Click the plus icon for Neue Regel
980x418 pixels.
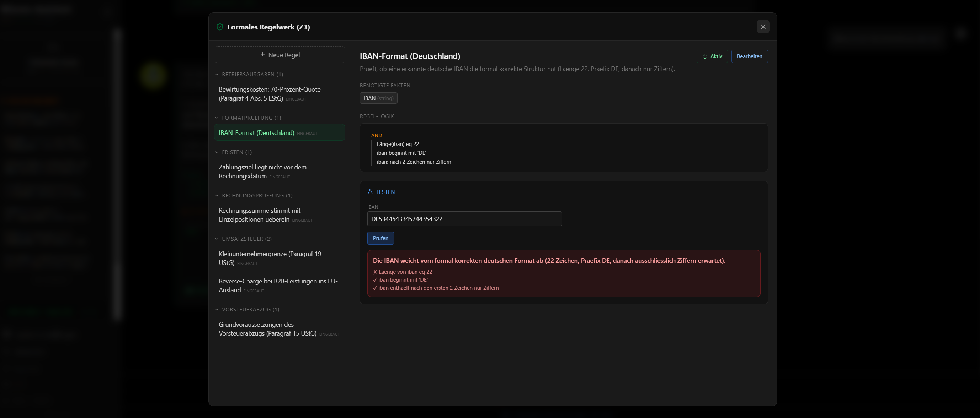(262, 55)
